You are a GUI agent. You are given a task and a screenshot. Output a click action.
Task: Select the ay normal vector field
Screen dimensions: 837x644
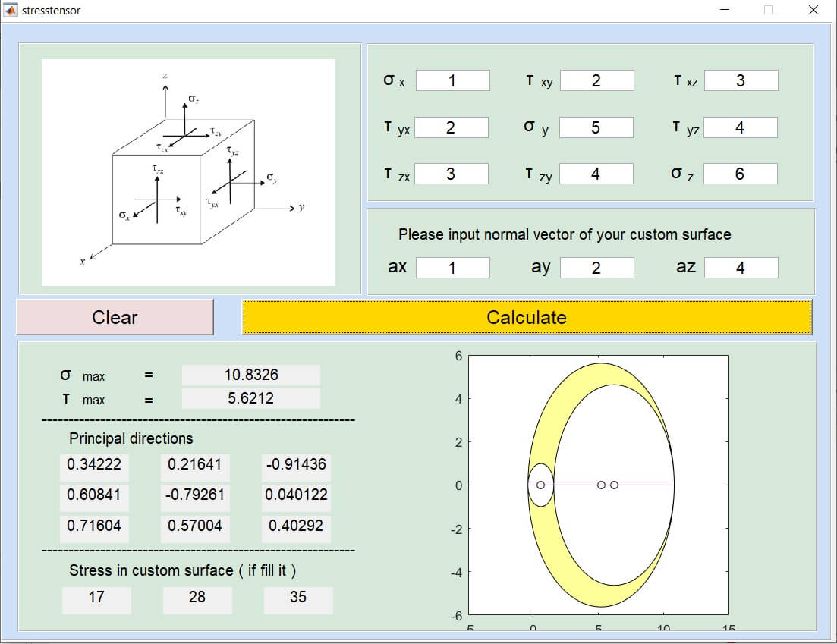pyautogui.click(x=596, y=268)
